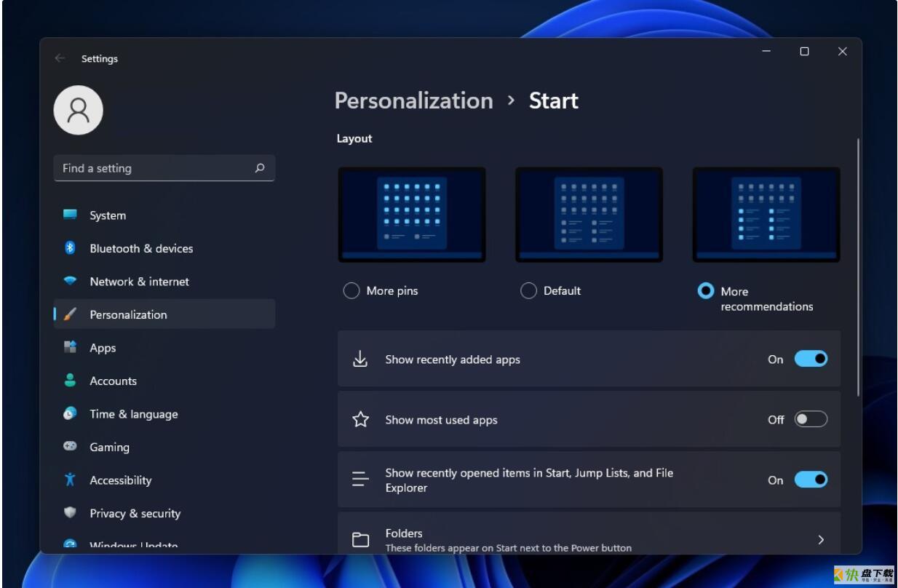Open the System settings category
Viewport: 898px width, 588px height.
click(164, 215)
